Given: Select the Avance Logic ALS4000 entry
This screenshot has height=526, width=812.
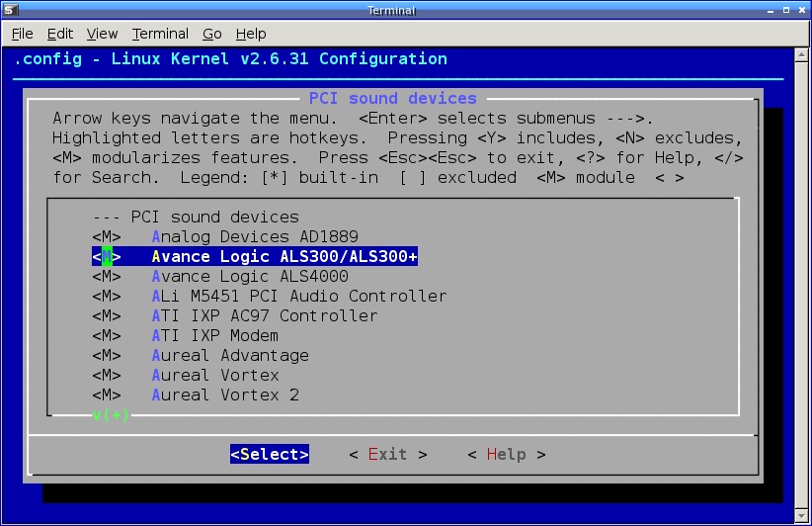Looking at the screenshot, I should [x=250, y=276].
